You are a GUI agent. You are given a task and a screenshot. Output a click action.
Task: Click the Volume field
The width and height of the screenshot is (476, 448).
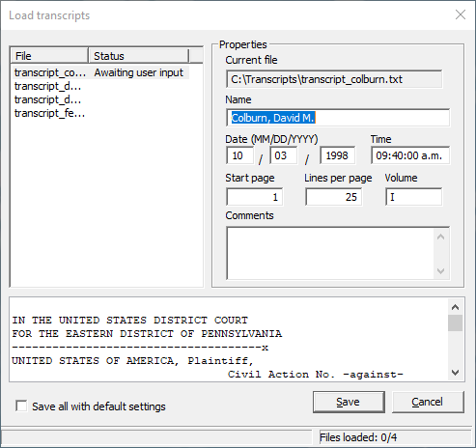pos(414,197)
